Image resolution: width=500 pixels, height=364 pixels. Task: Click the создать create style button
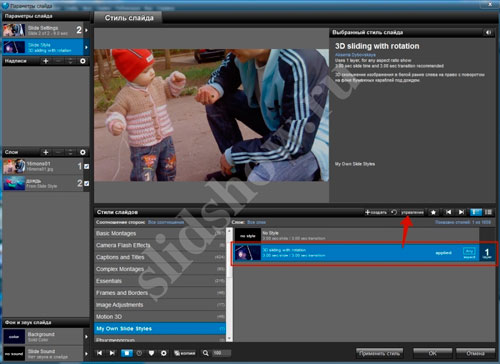tap(376, 212)
